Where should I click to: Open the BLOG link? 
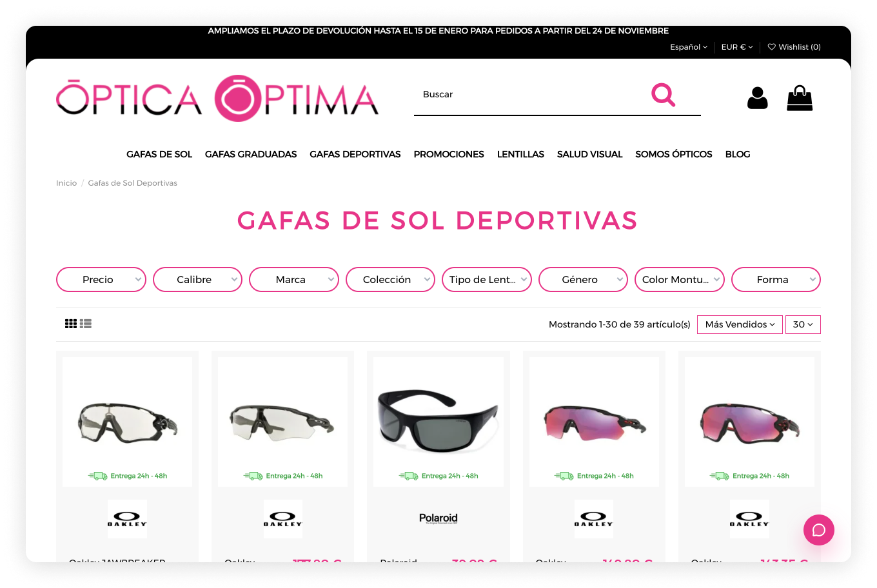pos(738,154)
